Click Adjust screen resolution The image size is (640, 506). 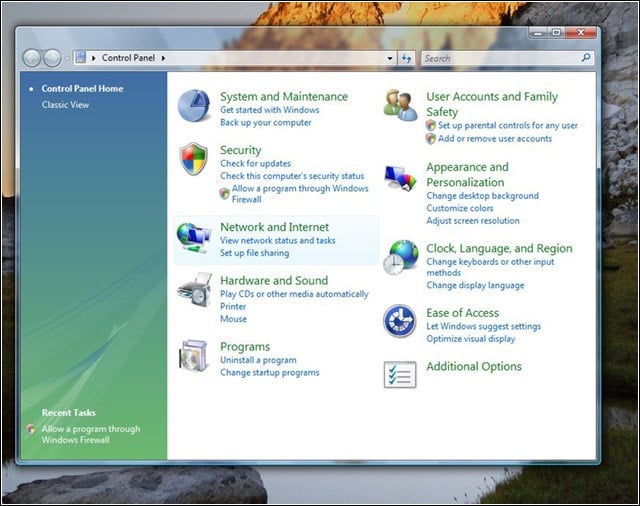pyautogui.click(x=473, y=221)
